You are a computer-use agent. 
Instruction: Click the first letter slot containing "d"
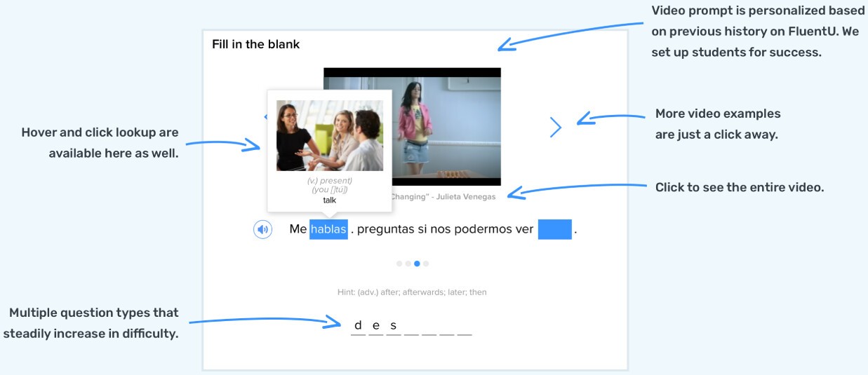tap(358, 326)
